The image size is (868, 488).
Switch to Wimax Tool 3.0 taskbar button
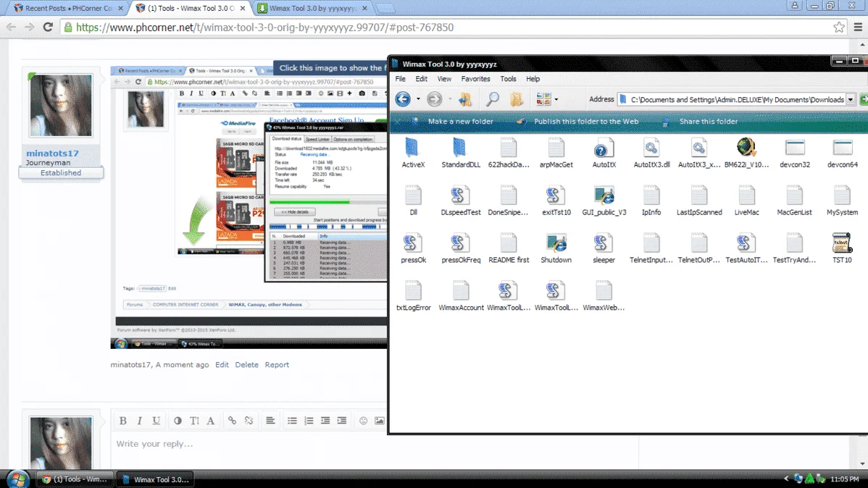155,479
